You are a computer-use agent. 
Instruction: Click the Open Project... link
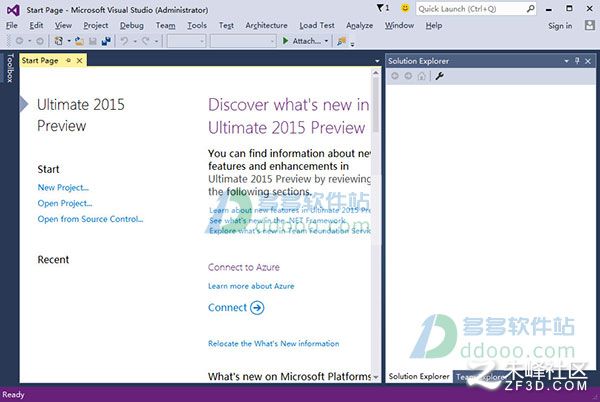coord(65,203)
